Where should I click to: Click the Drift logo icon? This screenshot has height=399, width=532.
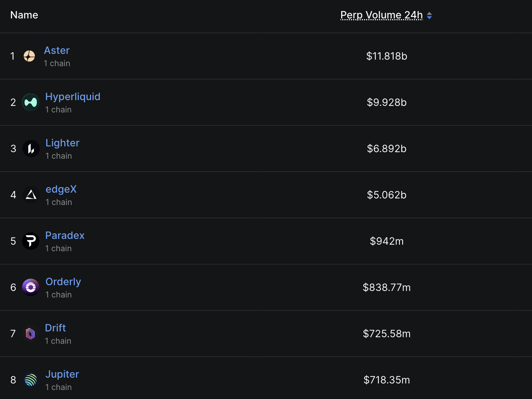pyautogui.click(x=30, y=334)
